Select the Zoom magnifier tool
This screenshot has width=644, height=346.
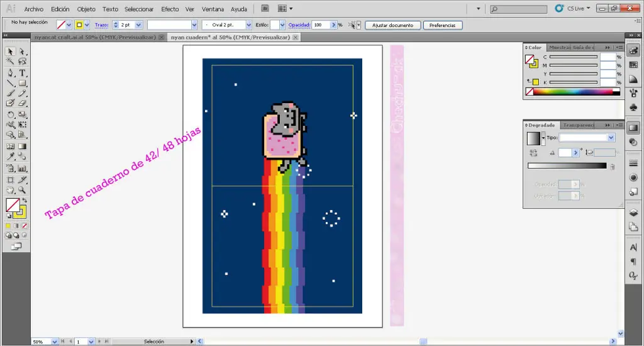tap(22, 190)
